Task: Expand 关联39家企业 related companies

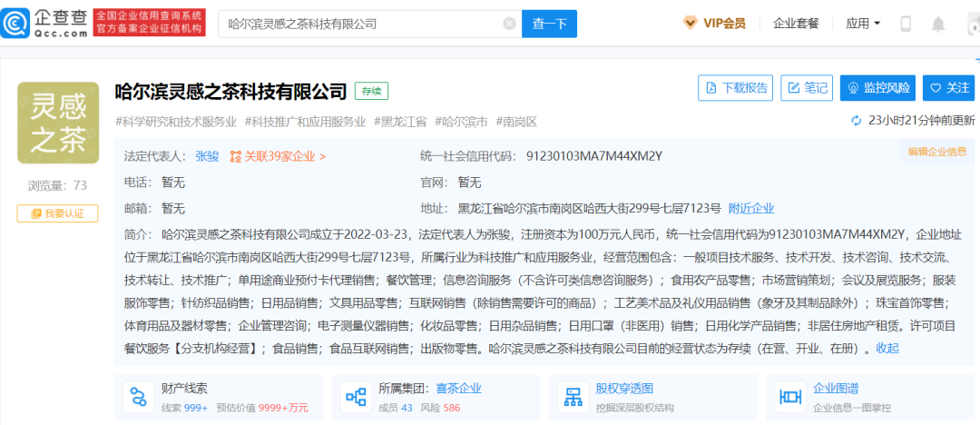Action: tap(278, 156)
